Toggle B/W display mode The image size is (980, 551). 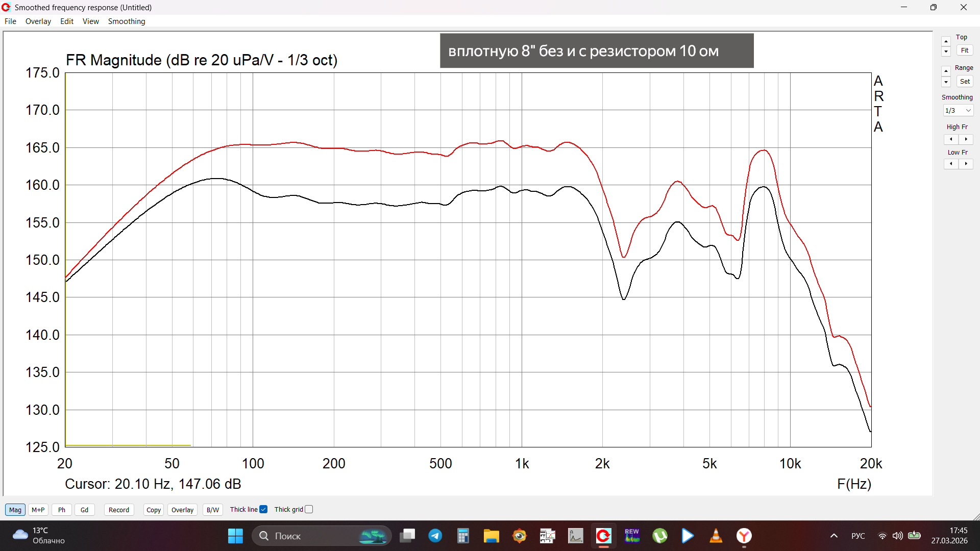212,510
